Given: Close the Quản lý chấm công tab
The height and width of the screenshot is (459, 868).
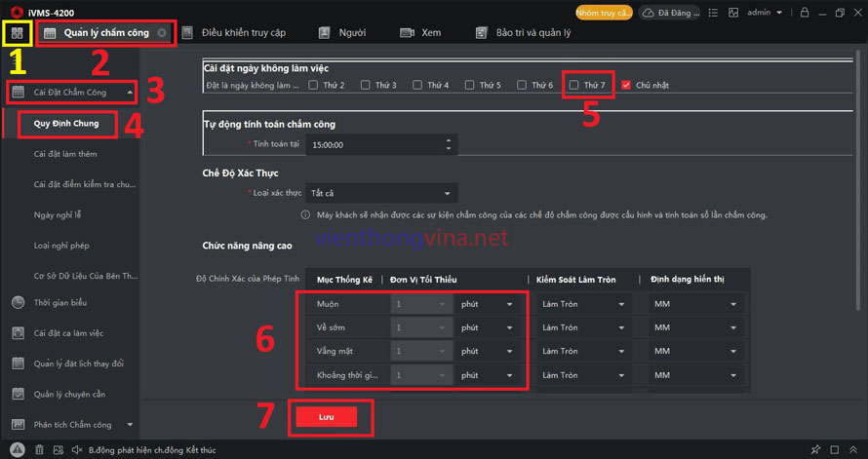Looking at the screenshot, I should pos(162,33).
